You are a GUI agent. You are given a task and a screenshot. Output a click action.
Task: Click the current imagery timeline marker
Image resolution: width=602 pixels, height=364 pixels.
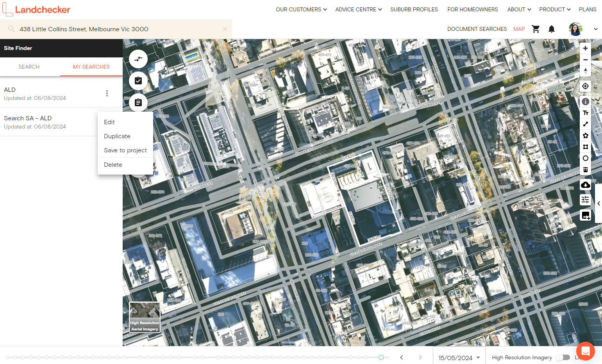pyautogui.click(x=381, y=357)
